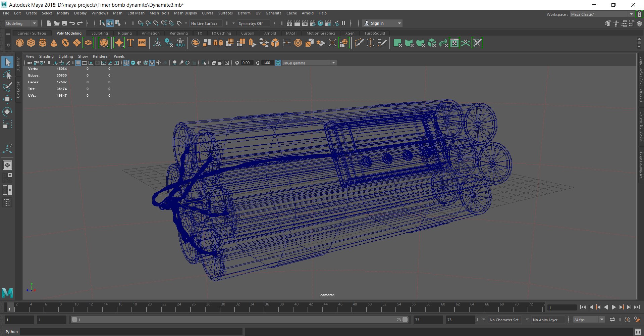Toggle snap to grids

141,23
